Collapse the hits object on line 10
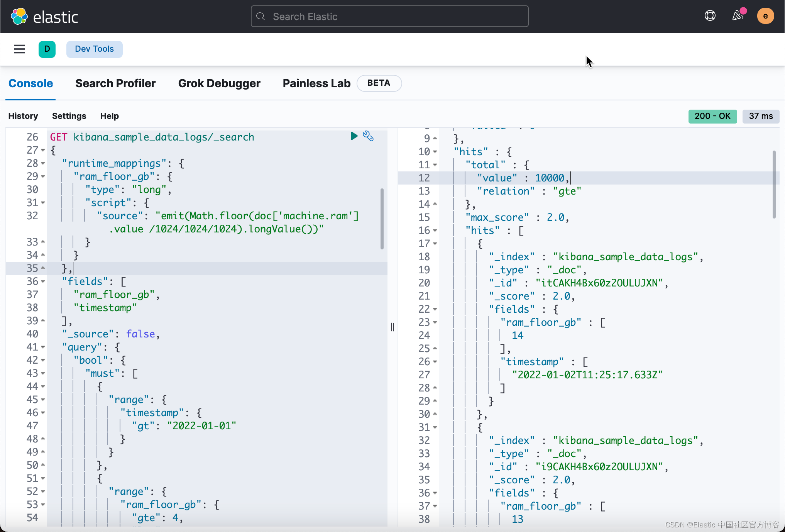 435,152
